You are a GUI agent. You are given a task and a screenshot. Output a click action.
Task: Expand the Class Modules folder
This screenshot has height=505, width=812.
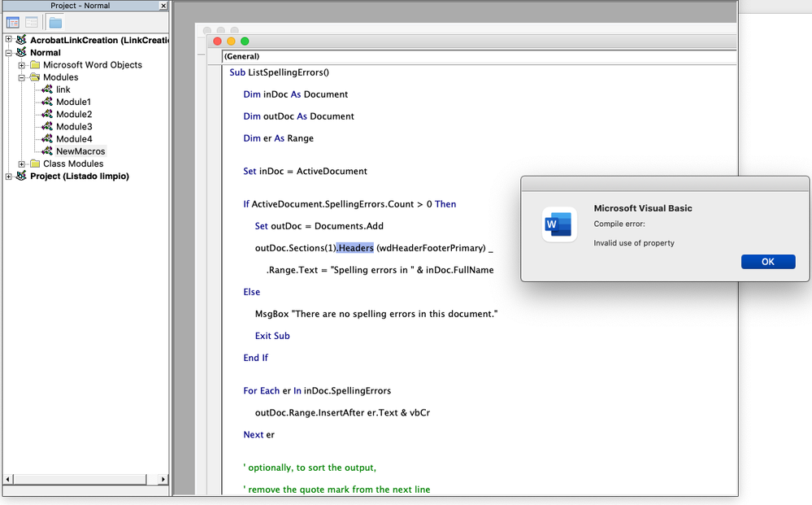point(22,164)
